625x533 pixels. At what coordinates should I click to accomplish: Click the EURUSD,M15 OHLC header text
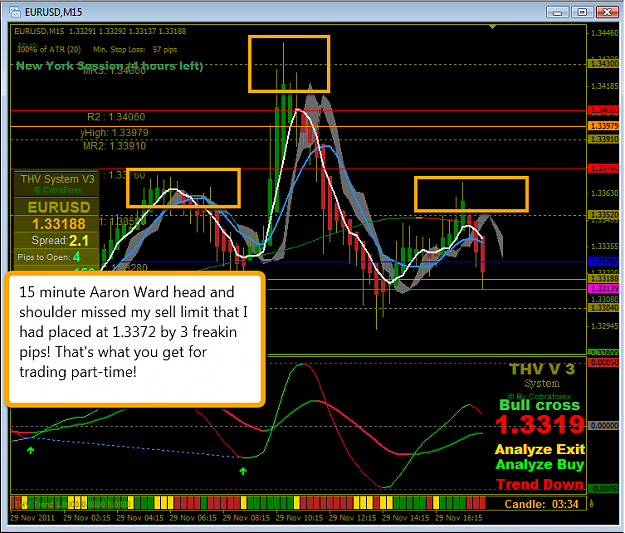(x=100, y=31)
